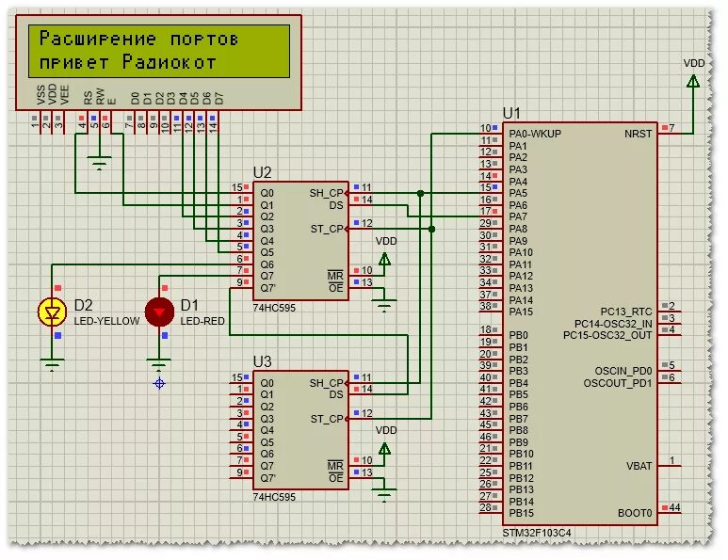Click the VDD power terminal arrow by NRST

693,82
